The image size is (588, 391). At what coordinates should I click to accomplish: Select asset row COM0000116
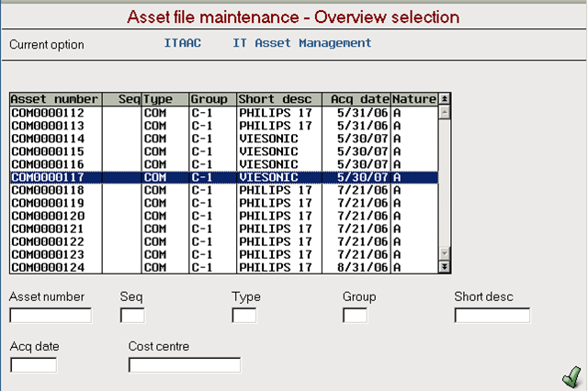coord(224,164)
